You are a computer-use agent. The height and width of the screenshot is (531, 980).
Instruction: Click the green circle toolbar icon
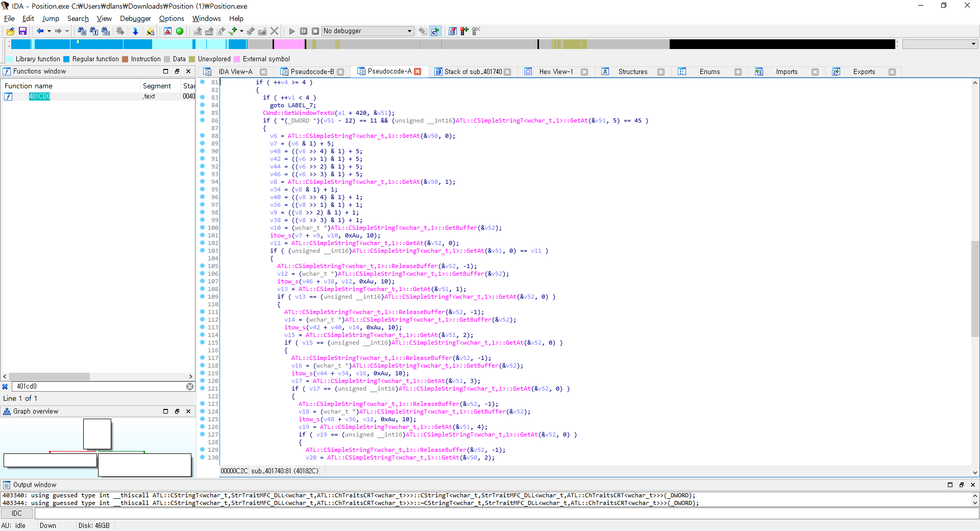tap(180, 31)
